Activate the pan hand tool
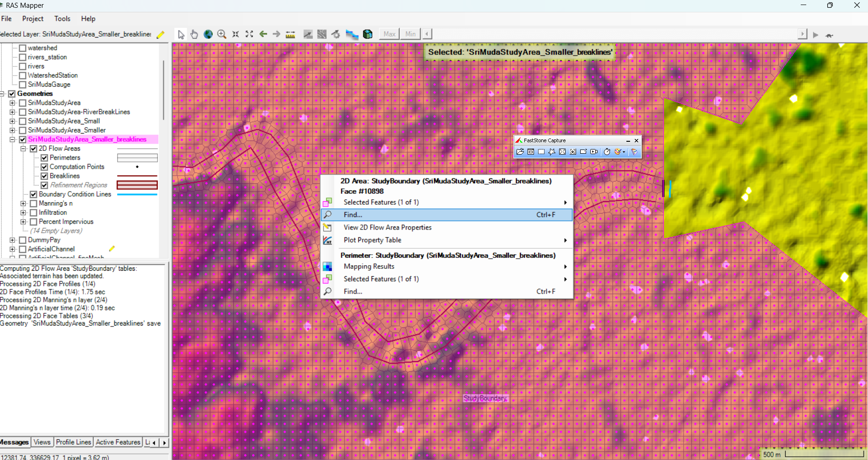 click(194, 34)
